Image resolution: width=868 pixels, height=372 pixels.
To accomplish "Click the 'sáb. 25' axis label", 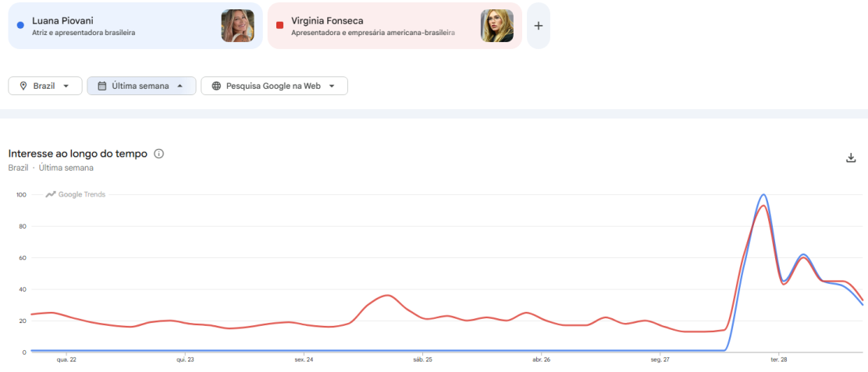I will pyautogui.click(x=422, y=360).
